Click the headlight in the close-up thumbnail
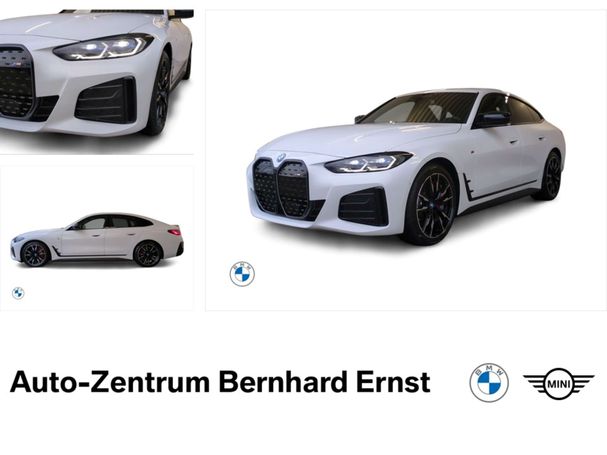607x455 pixels. click(x=103, y=47)
